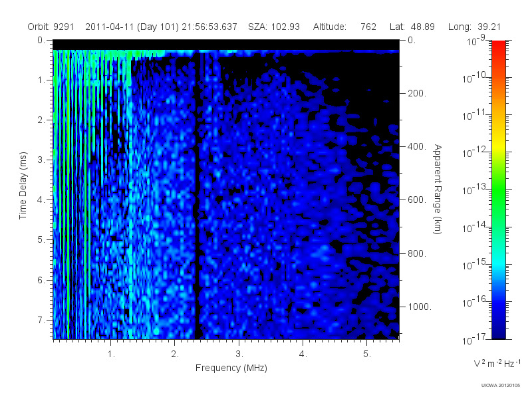Click the V² m⁻² Hz⁻¹ units label

[497, 363]
